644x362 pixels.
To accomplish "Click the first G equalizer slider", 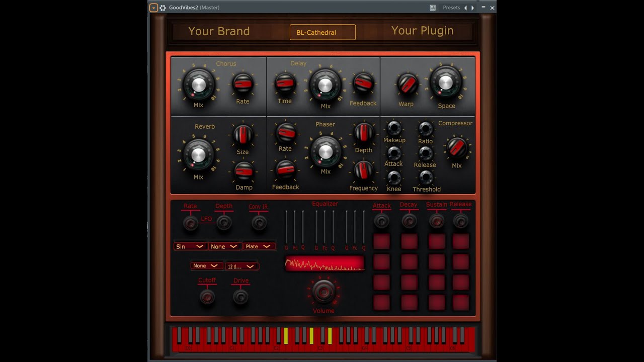I will [x=286, y=227].
